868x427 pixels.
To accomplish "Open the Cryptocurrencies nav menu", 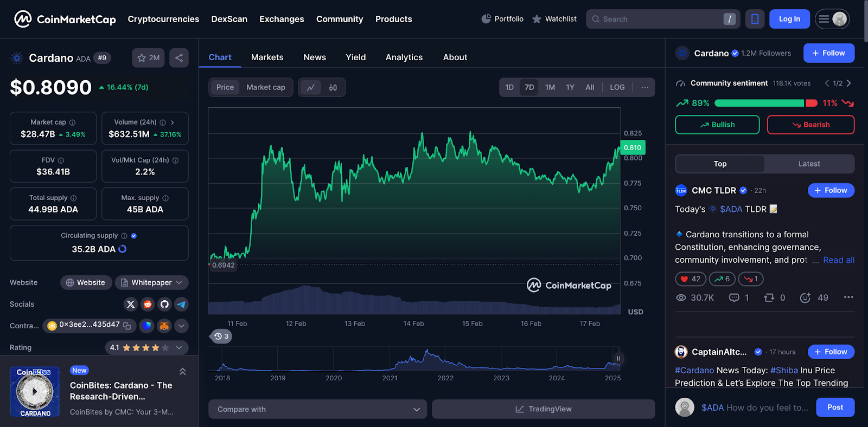I will click(163, 19).
